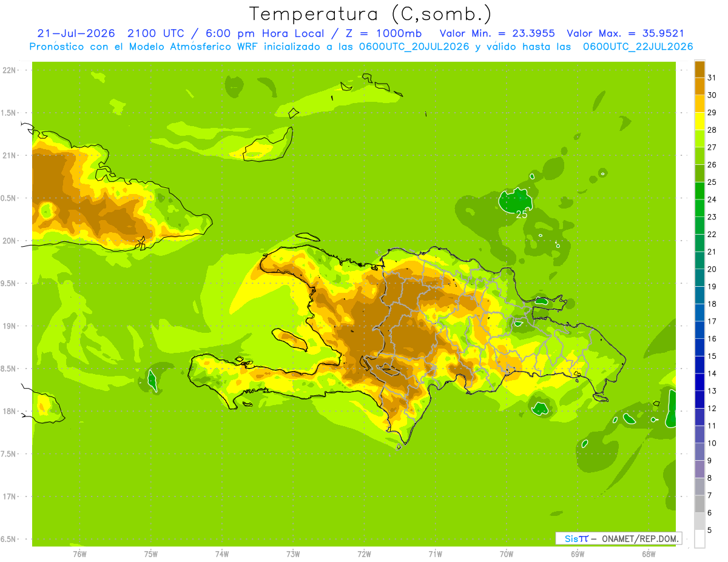The image size is (728, 562).
Task: Click the "68W" longitude label
Action: click(649, 554)
